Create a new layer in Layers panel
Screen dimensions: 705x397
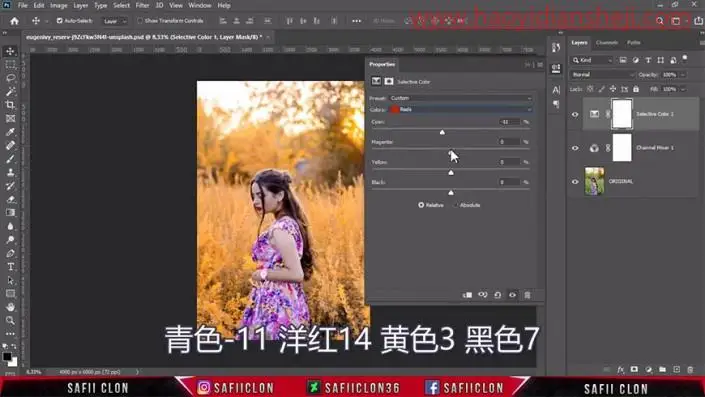pos(677,370)
